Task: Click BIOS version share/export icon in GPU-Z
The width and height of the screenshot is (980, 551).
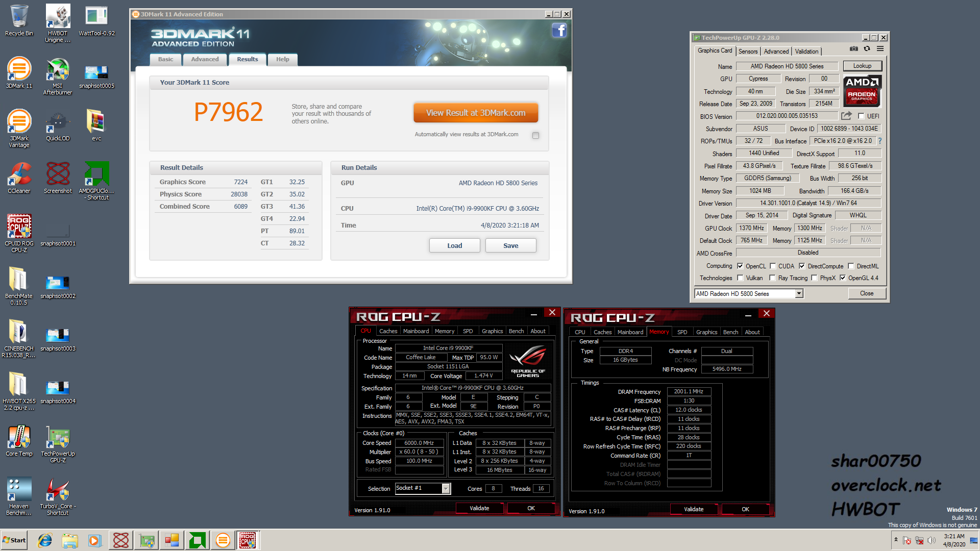Action: pos(847,116)
